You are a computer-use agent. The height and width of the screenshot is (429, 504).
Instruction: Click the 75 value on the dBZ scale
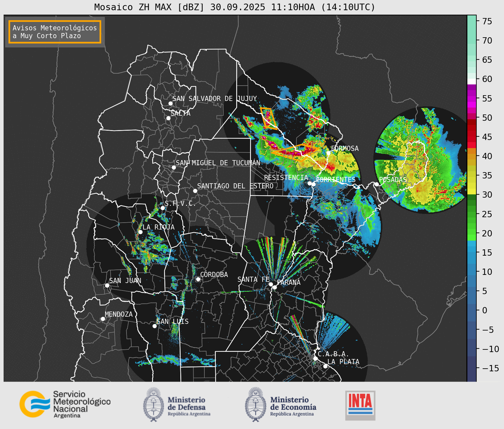[x=487, y=21]
